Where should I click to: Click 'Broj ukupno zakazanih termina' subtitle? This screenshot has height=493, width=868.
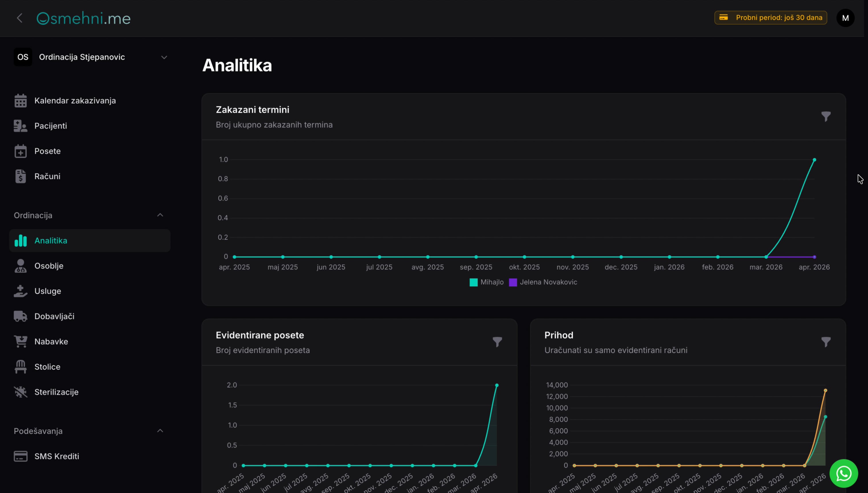(274, 125)
